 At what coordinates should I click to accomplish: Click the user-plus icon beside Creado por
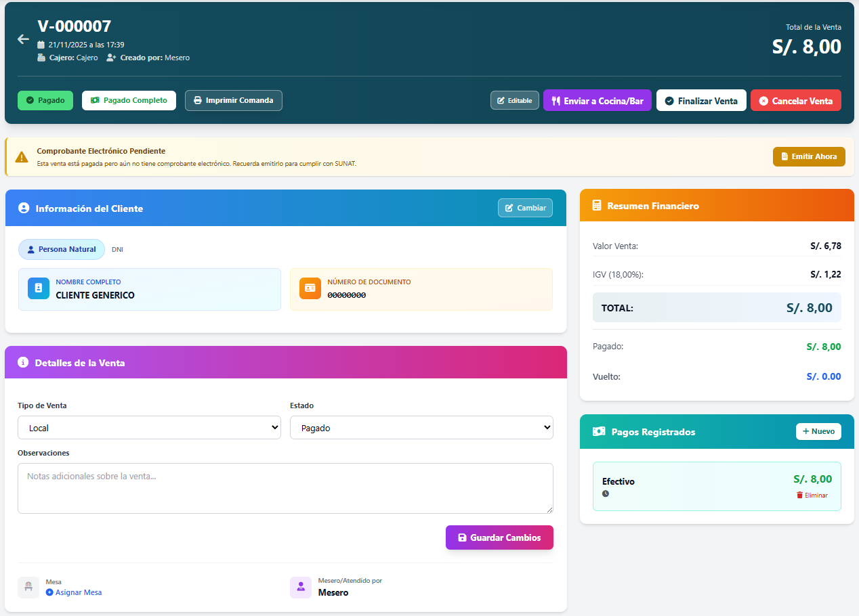[x=111, y=58]
